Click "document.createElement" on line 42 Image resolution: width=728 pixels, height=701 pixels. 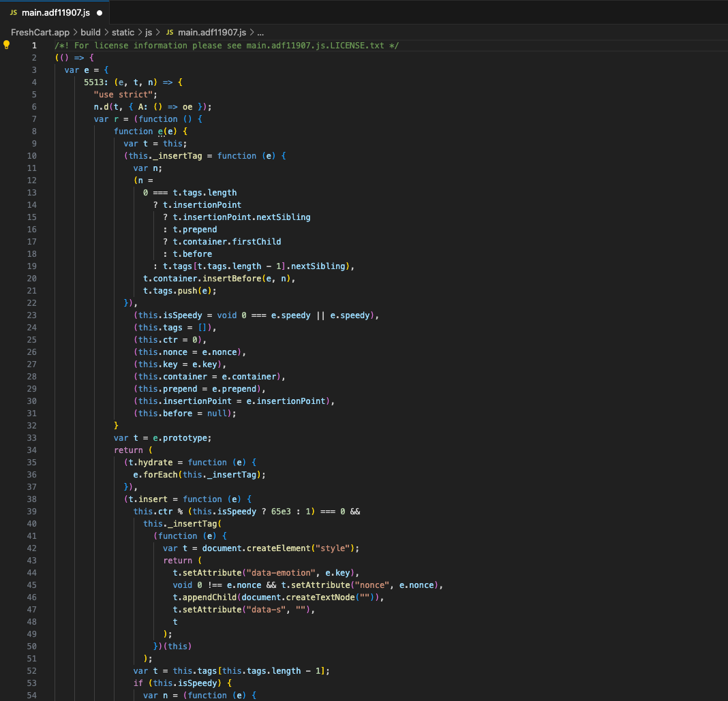click(x=256, y=548)
